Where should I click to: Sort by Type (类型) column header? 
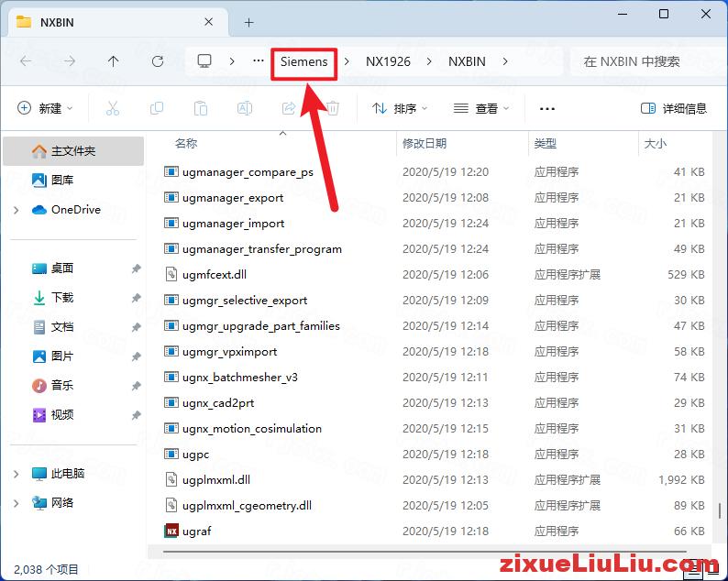pos(545,143)
